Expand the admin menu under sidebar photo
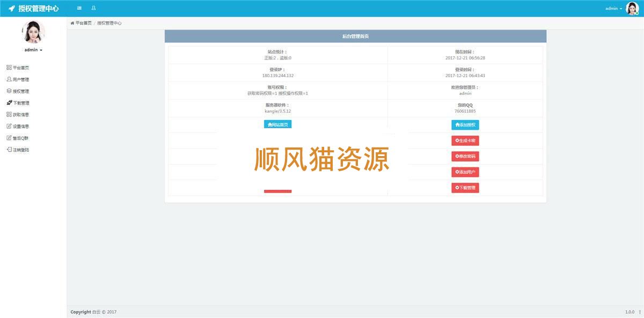Image resolution: width=644 pixels, height=318 pixels. tap(33, 50)
